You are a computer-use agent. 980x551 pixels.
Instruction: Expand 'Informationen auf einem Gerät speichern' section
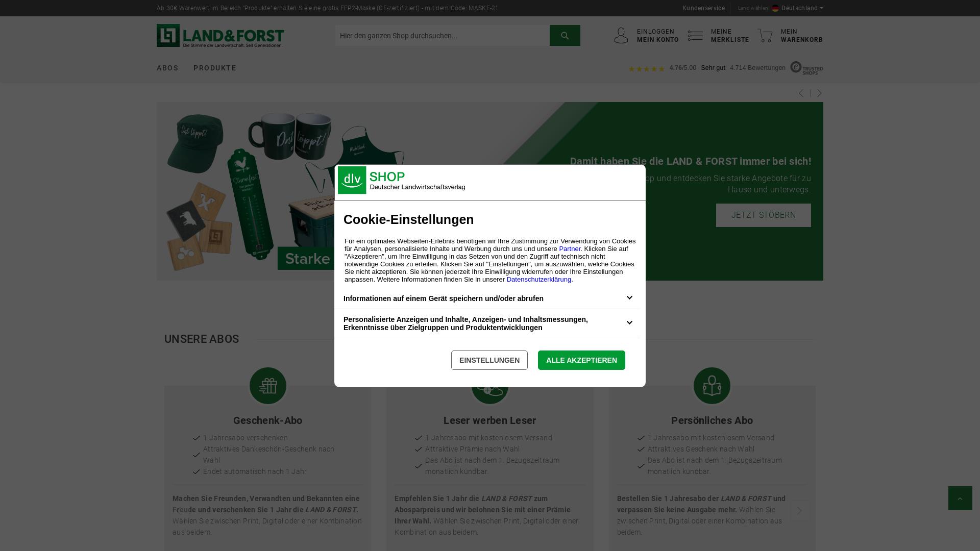point(629,297)
